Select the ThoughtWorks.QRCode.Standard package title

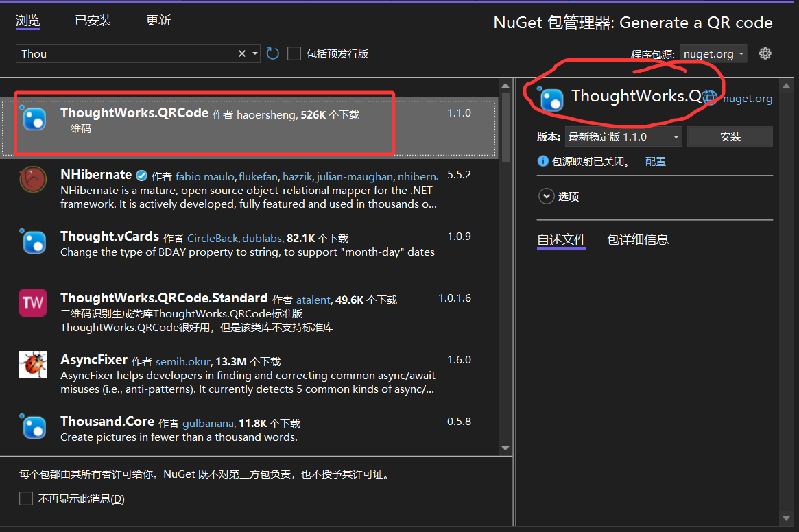click(164, 298)
